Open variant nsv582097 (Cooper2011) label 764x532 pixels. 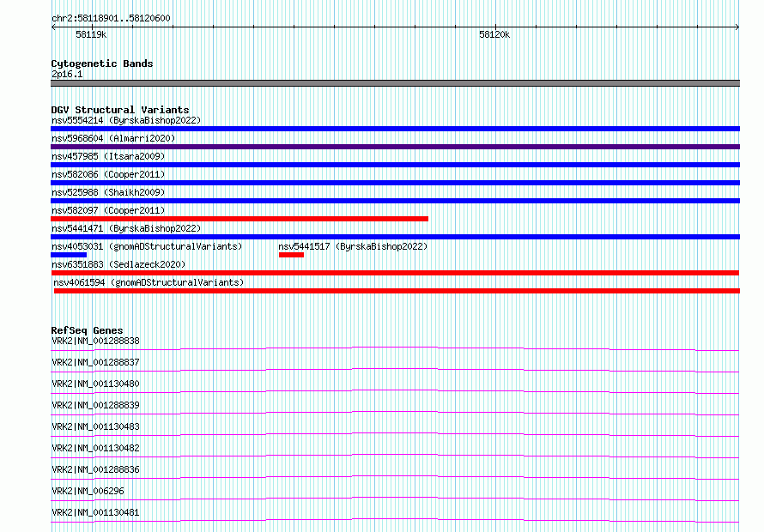[x=108, y=210]
